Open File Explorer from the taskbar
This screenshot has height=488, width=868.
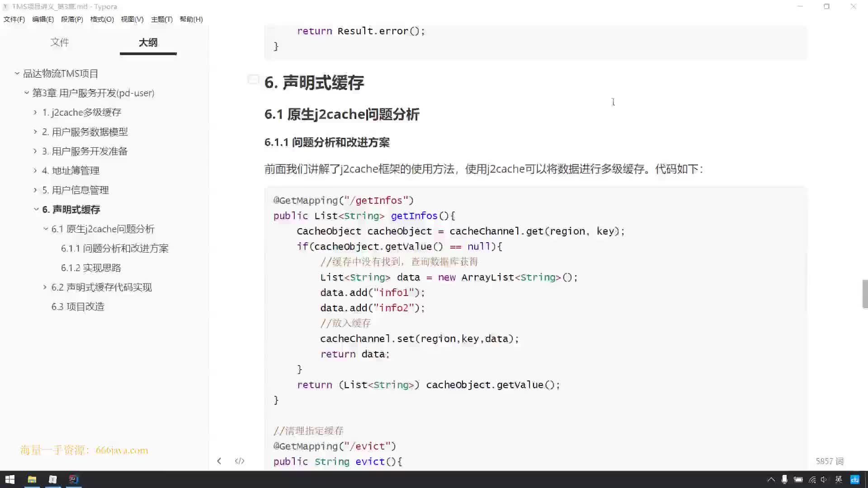(32, 479)
